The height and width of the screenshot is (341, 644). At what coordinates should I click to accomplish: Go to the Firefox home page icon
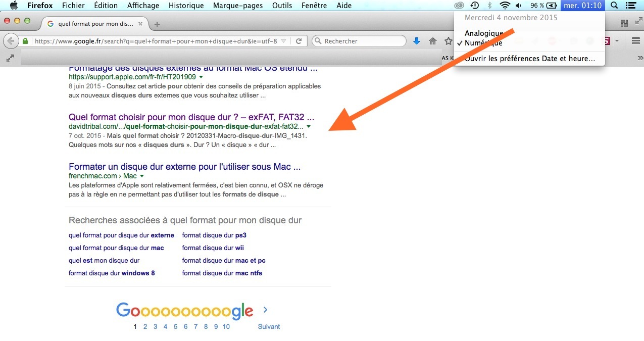(433, 41)
